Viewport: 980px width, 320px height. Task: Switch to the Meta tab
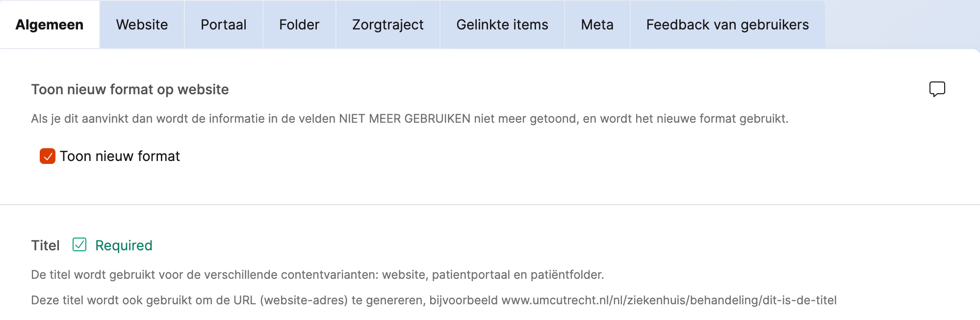point(597,25)
